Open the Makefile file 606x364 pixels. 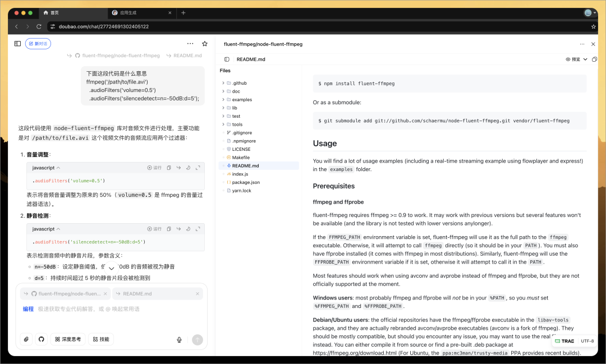pos(259,158)
